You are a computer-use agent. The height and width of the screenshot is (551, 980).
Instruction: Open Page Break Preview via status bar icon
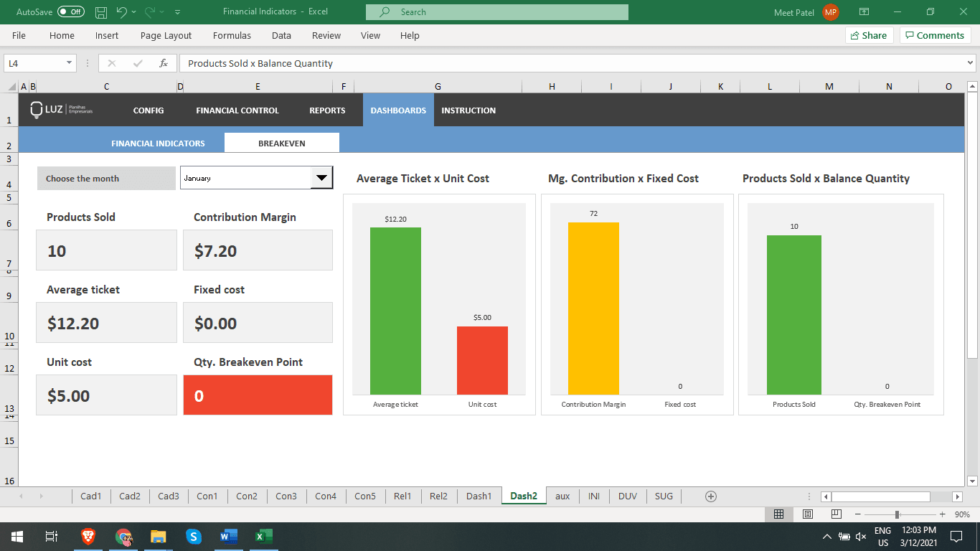click(836, 514)
